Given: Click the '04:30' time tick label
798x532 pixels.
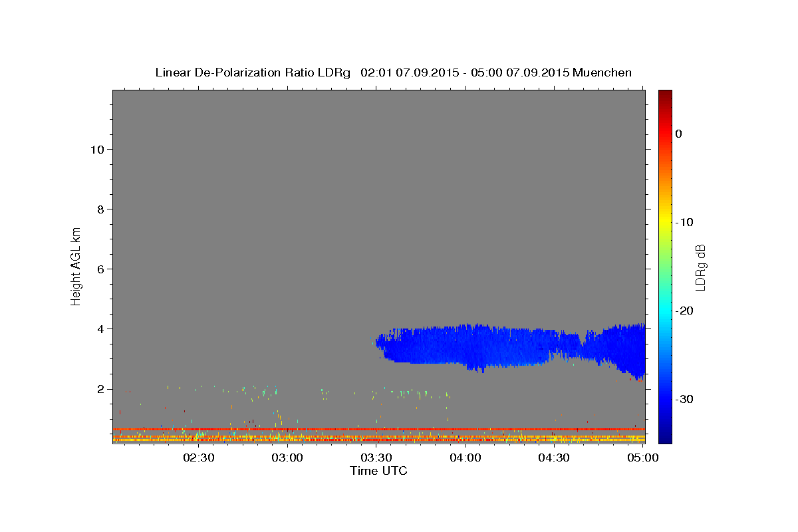Looking at the screenshot, I should pyautogui.click(x=554, y=458).
